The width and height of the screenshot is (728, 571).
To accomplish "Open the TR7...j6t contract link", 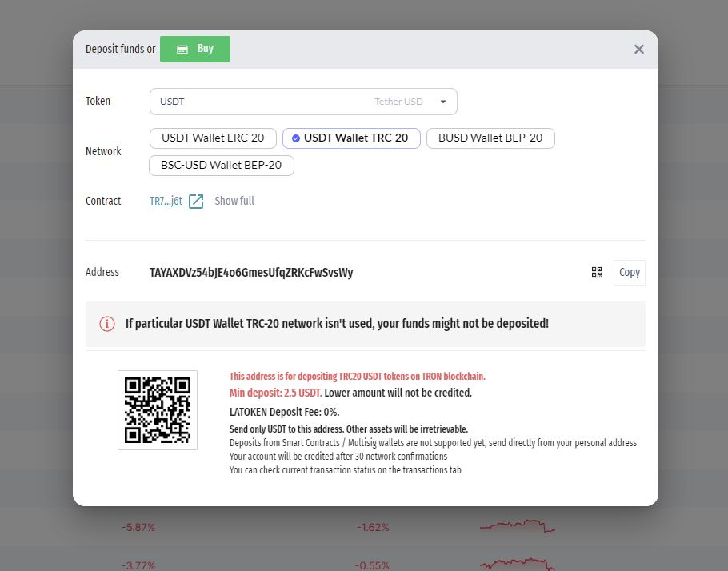I will coord(166,201).
